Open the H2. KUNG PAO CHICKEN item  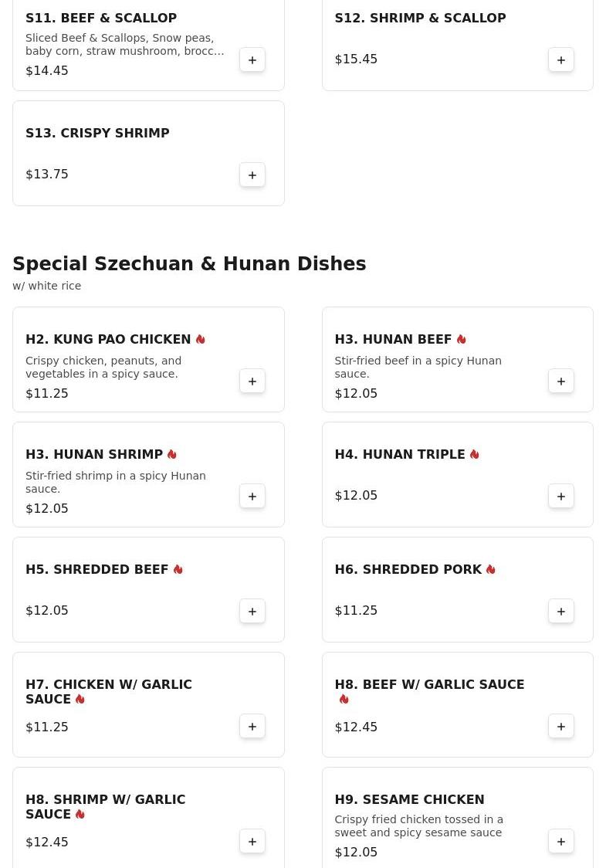pos(108,340)
